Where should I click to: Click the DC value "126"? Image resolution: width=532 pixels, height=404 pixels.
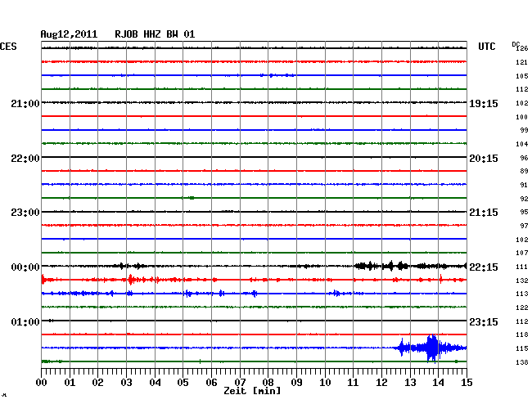pos(522,48)
